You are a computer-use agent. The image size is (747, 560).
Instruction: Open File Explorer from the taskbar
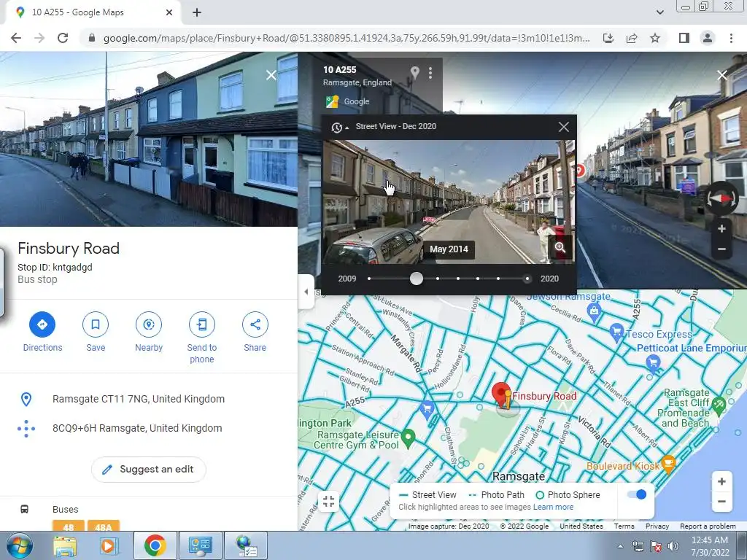point(65,545)
